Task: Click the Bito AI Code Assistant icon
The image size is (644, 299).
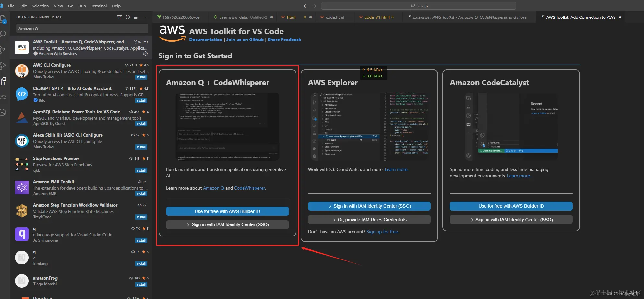Action: click(22, 94)
